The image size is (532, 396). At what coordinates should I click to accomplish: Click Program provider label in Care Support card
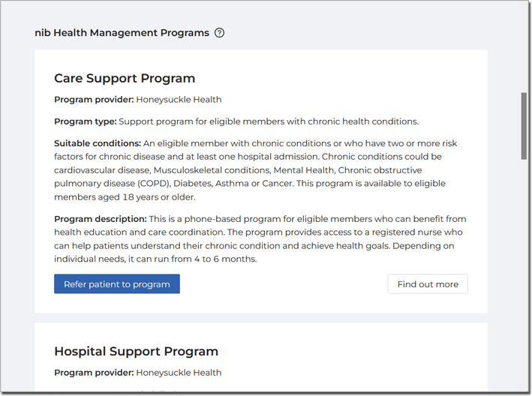point(95,100)
